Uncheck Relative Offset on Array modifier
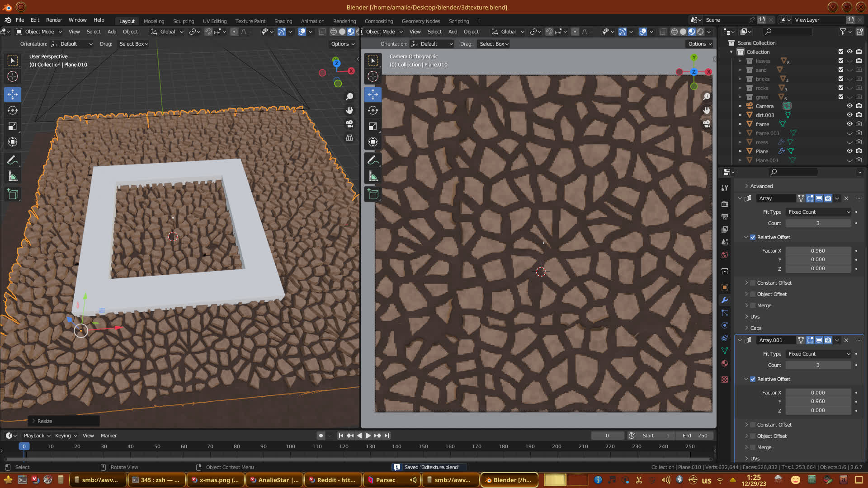This screenshot has height=488, width=868. coord(753,237)
